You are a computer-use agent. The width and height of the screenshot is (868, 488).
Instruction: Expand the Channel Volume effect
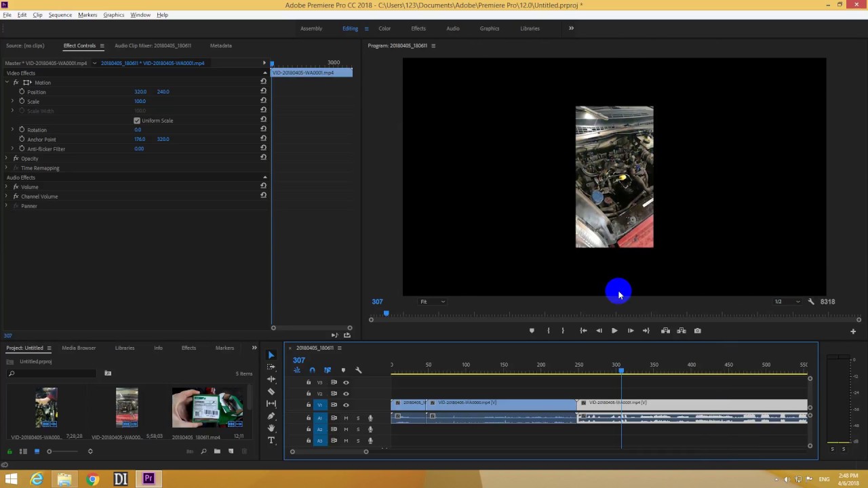pyautogui.click(x=7, y=197)
